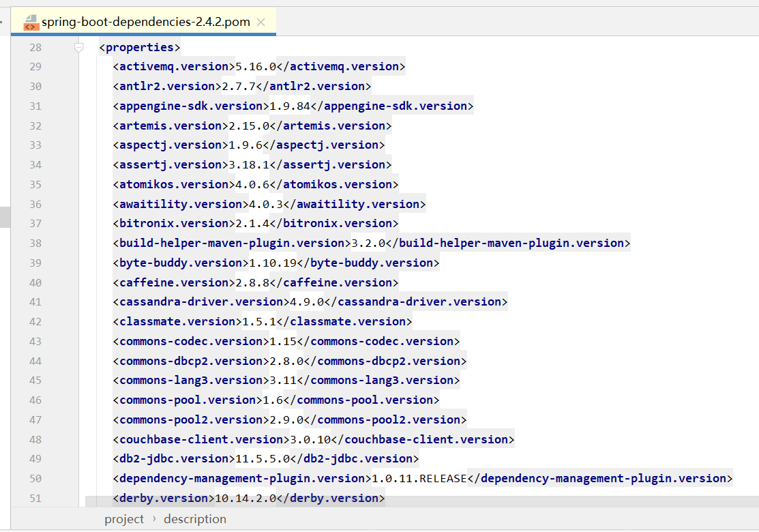
Task: Collapse the properties block using the fold arrow
Action: 78,46
